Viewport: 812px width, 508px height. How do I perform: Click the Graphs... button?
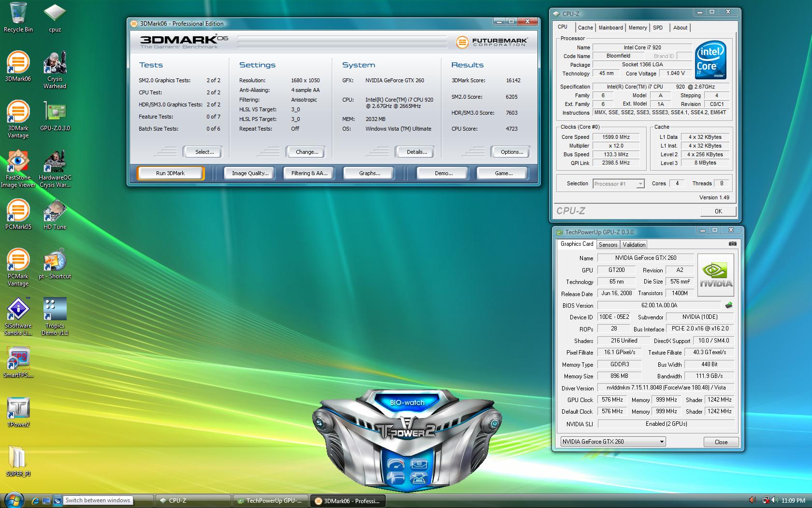(369, 173)
